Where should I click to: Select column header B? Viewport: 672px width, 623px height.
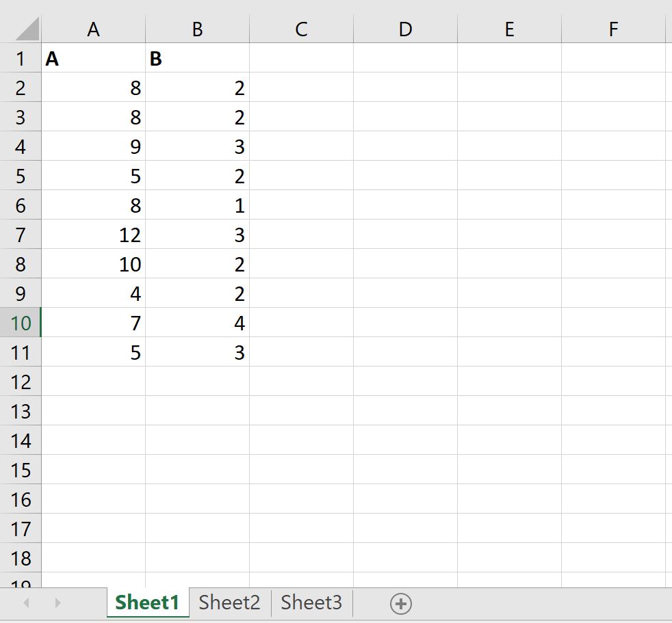pyautogui.click(x=197, y=29)
